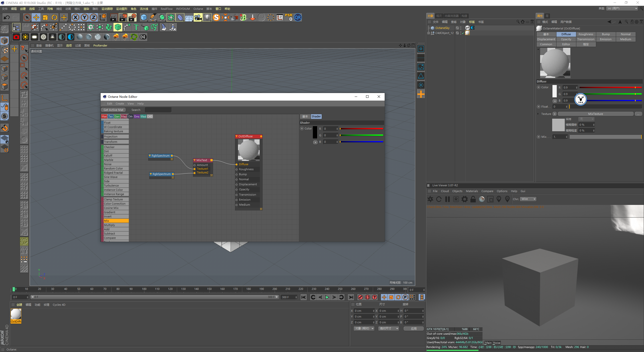Open Materials menu in Live Viewer

coord(472,191)
